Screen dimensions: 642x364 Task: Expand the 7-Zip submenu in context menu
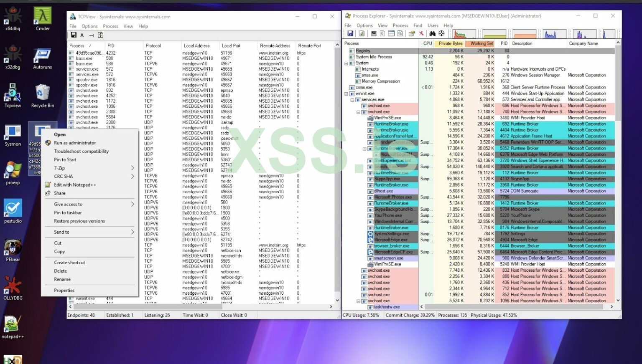(x=90, y=168)
